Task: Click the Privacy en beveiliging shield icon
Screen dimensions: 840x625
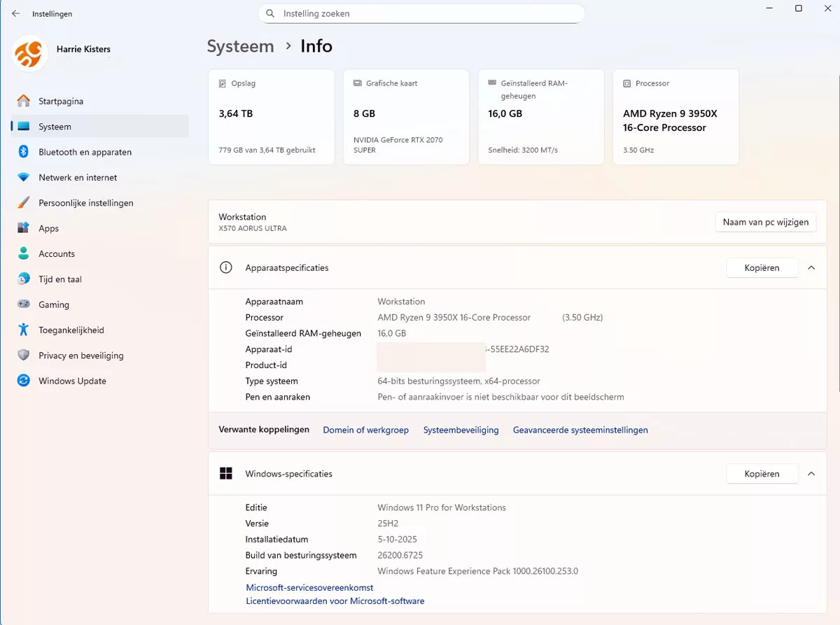Action: [24, 356]
